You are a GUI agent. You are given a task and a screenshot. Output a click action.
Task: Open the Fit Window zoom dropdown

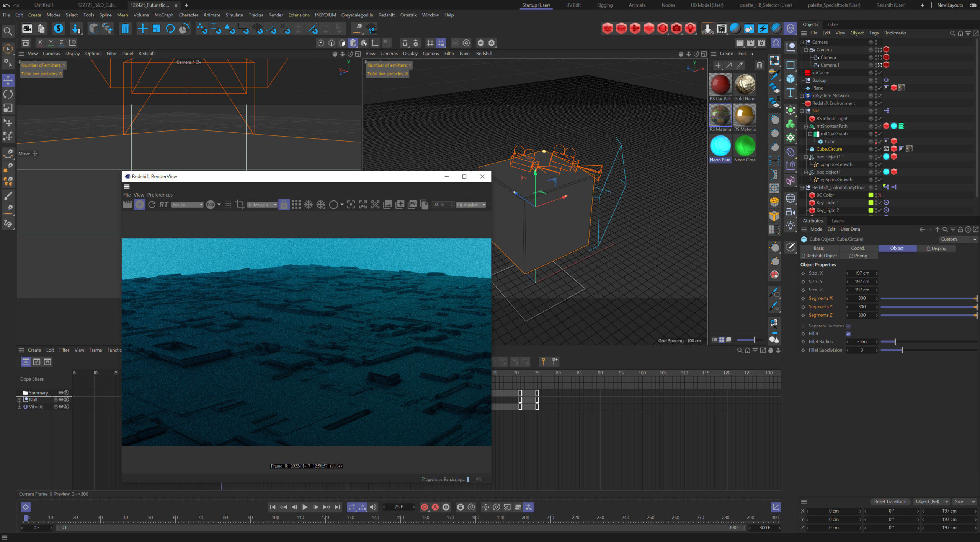(x=471, y=205)
